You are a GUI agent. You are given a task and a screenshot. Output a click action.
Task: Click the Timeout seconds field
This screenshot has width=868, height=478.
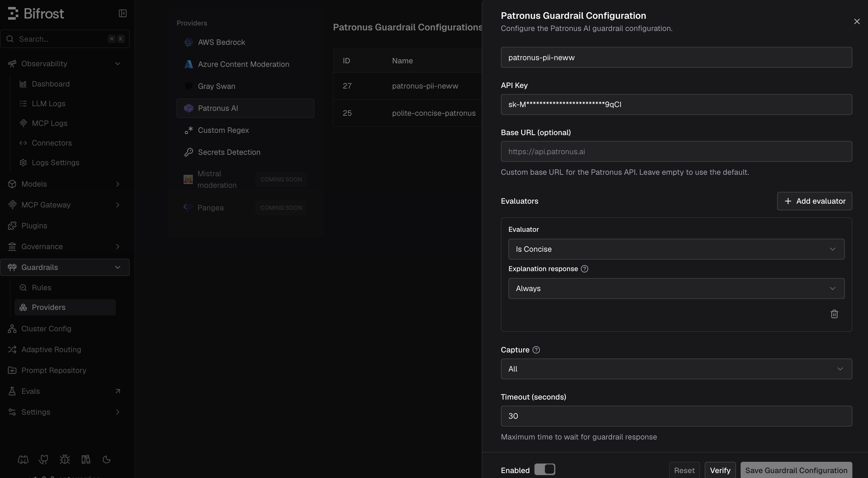676,416
